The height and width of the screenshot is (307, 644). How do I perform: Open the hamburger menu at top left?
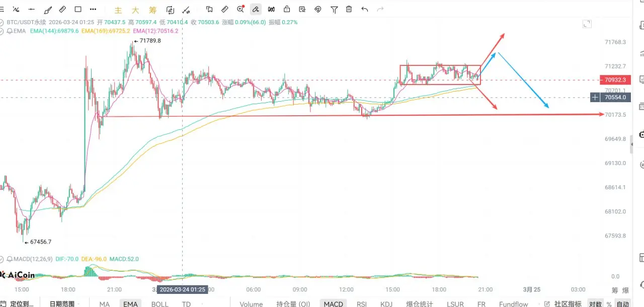pyautogui.click(x=2, y=9)
